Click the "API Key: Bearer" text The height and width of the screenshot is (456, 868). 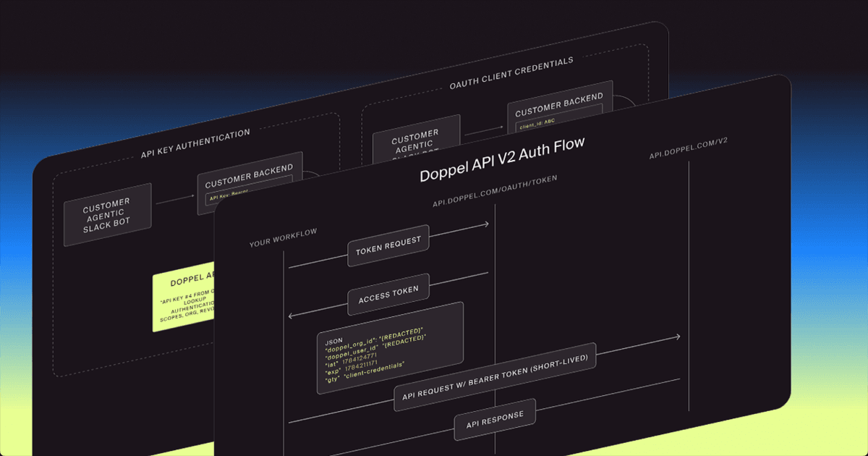228,197
